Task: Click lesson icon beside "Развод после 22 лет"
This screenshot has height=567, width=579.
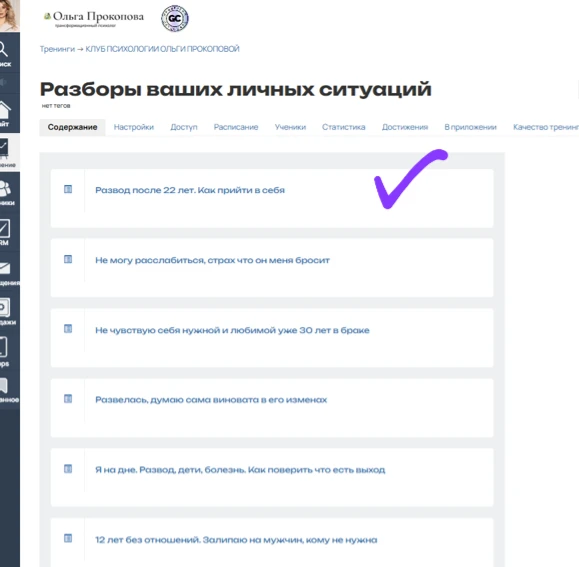Action: tap(68, 189)
